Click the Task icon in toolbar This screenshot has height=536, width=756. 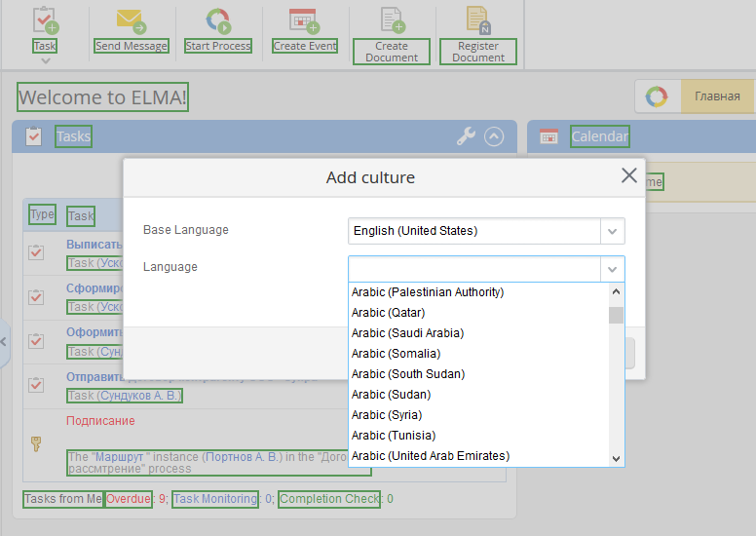tap(45, 20)
